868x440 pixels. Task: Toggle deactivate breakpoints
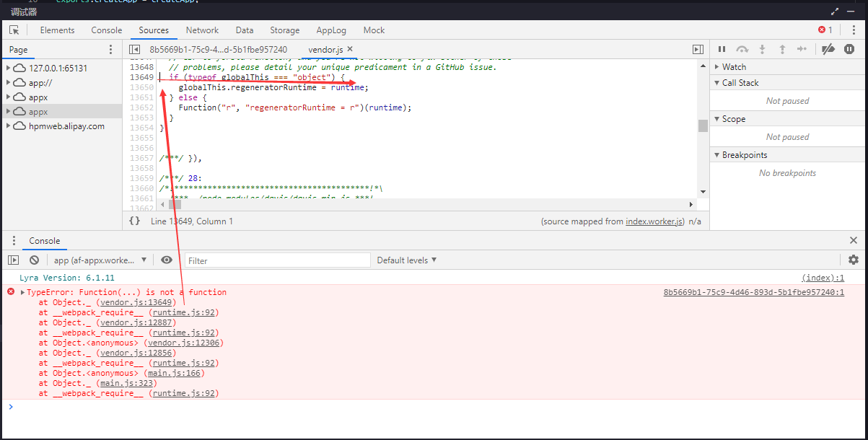click(x=828, y=49)
